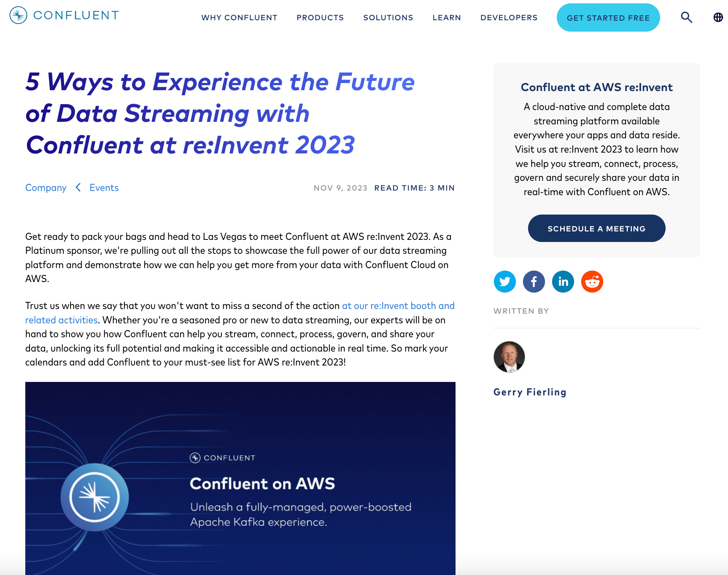
Task: Share the article on Reddit
Action: (x=592, y=282)
